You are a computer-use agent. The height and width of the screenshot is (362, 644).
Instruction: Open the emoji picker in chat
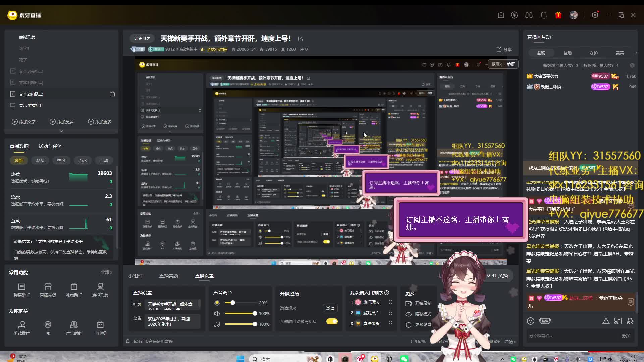pos(530,321)
